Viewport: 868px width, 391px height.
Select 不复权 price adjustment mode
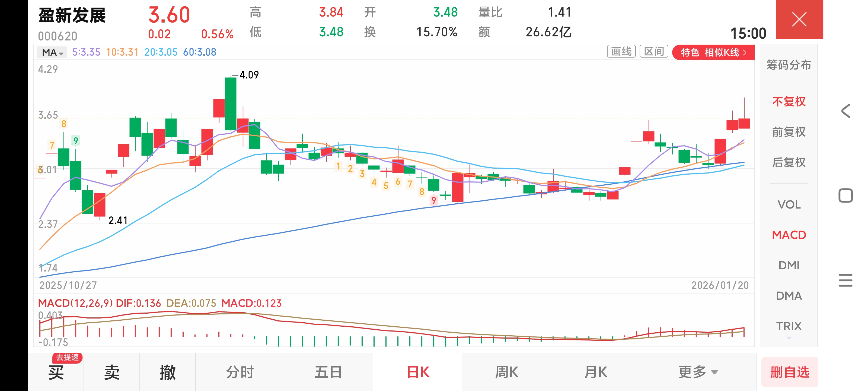789,102
